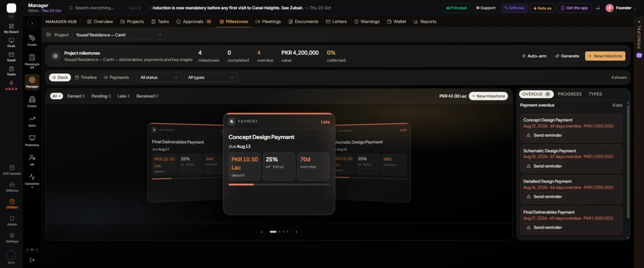Switch to the Meetings tab
This screenshot has width=644, height=268.
(268, 22)
